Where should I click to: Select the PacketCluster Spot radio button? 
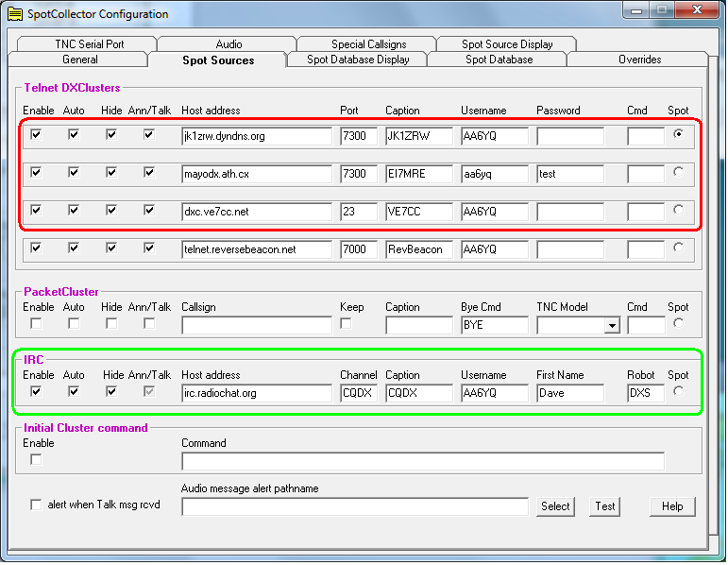[x=678, y=323]
